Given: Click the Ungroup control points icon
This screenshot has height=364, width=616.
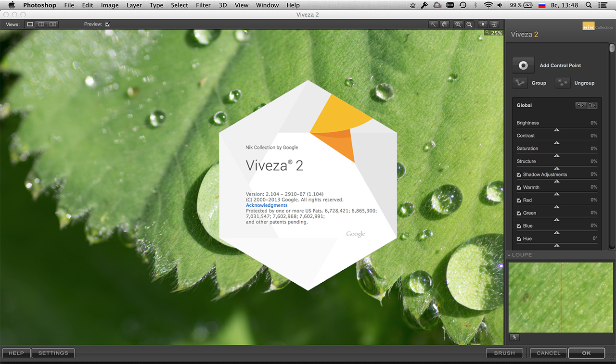Looking at the screenshot, I should (x=563, y=83).
